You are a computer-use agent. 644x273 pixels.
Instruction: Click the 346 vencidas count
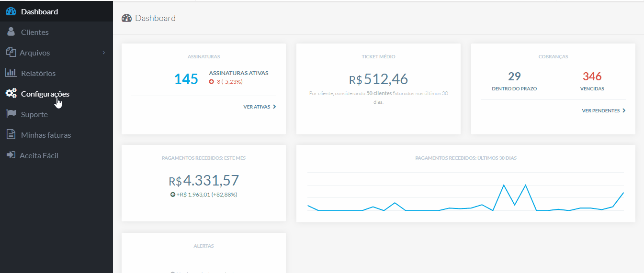(x=592, y=76)
